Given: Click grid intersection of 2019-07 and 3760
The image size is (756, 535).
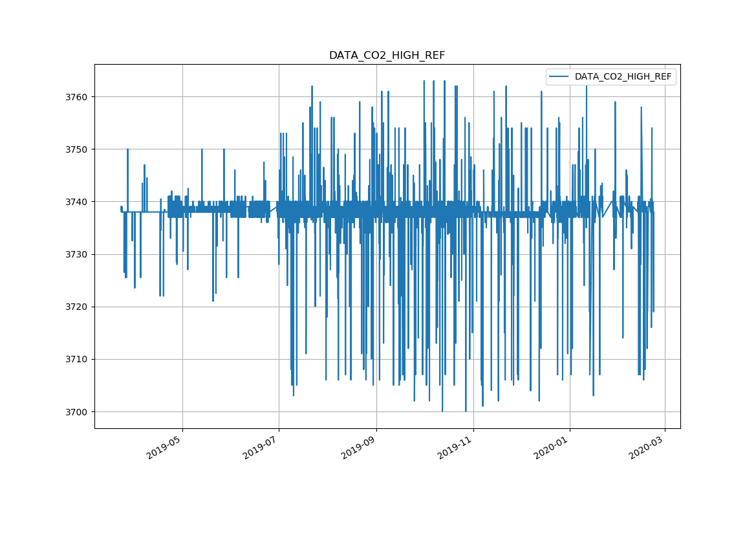Looking at the screenshot, I should pyautogui.click(x=279, y=97).
